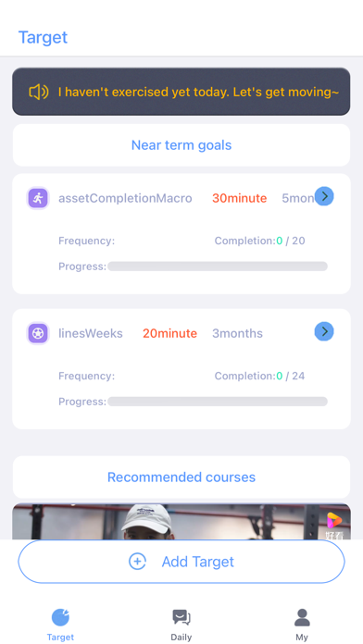
Task: Tap the speaker announcement icon
Action: click(39, 92)
